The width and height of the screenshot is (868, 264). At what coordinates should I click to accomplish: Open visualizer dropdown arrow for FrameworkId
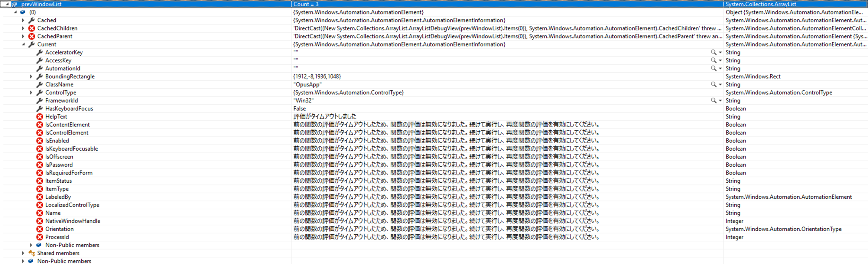point(720,100)
